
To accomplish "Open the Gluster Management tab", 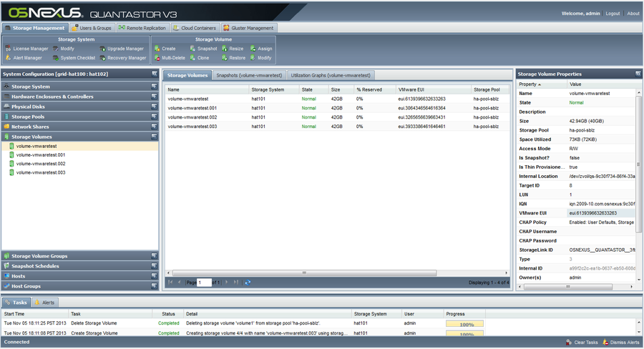I will [x=248, y=28].
